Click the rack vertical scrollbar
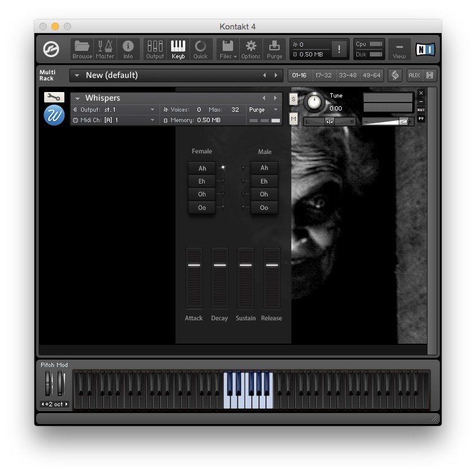Viewport: 476px width, 475px height. point(432,221)
